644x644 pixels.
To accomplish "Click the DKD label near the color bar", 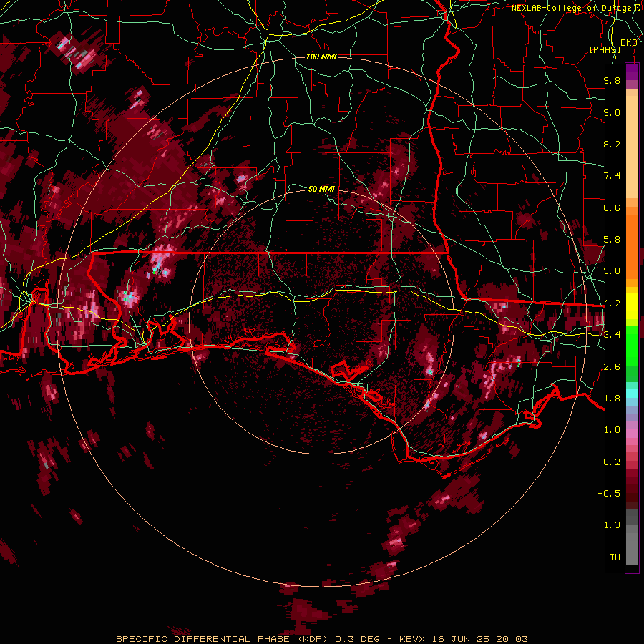I will [x=628, y=42].
